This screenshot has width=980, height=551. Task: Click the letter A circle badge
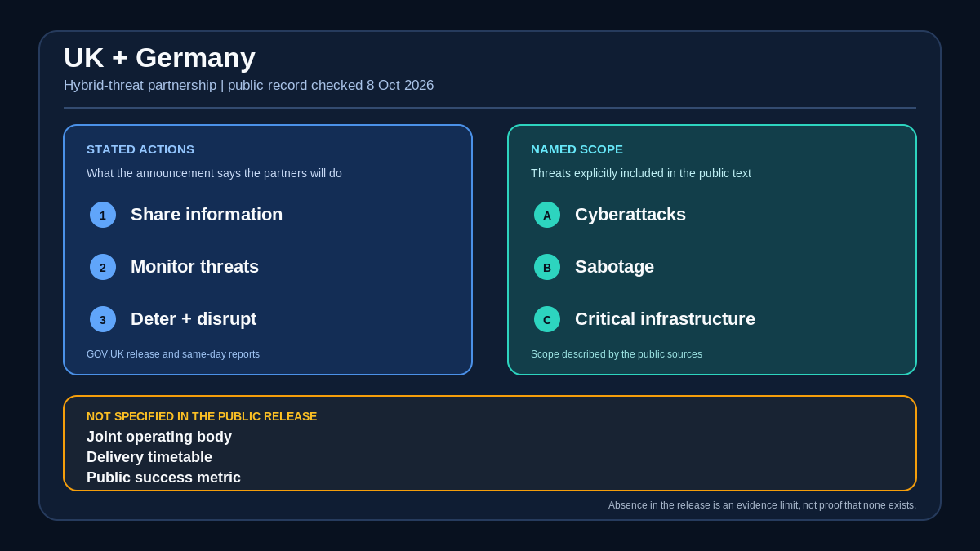[547, 215]
